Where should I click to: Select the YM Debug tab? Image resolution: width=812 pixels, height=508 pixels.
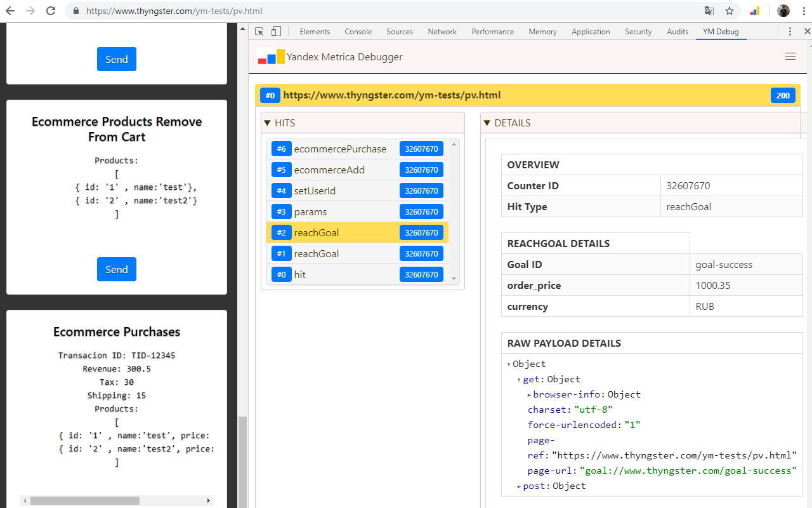(721, 31)
